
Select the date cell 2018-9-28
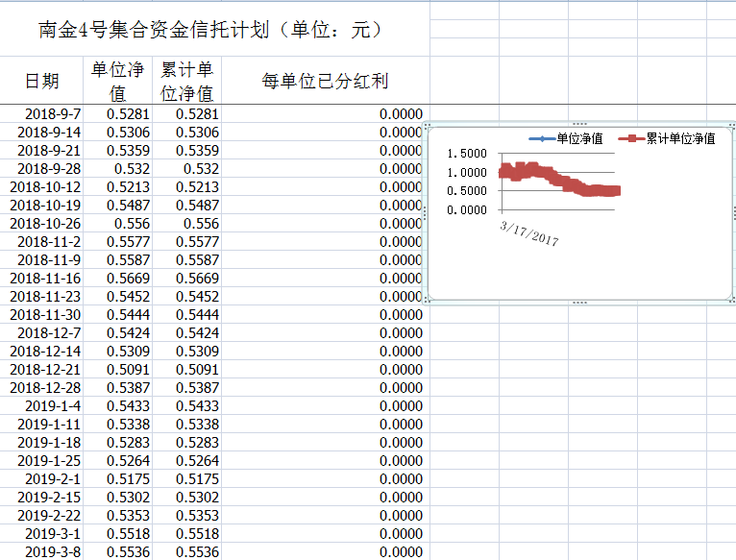click(x=41, y=168)
